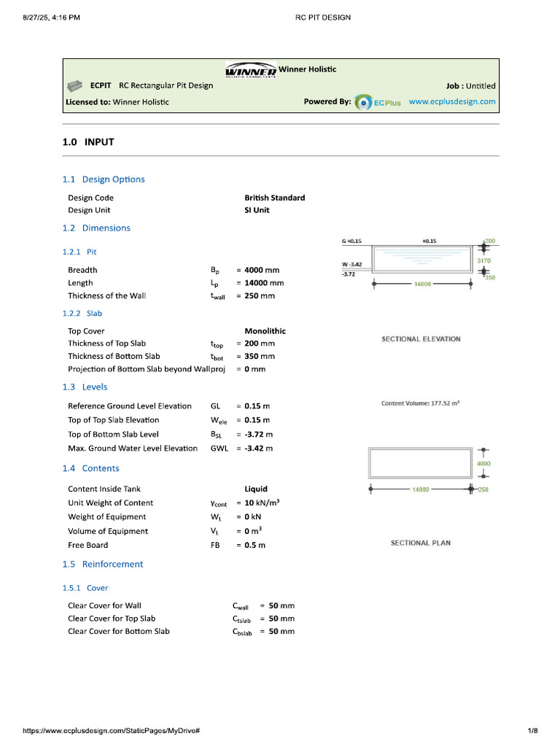Select the '1.1 Design Options' heading

(104, 179)
